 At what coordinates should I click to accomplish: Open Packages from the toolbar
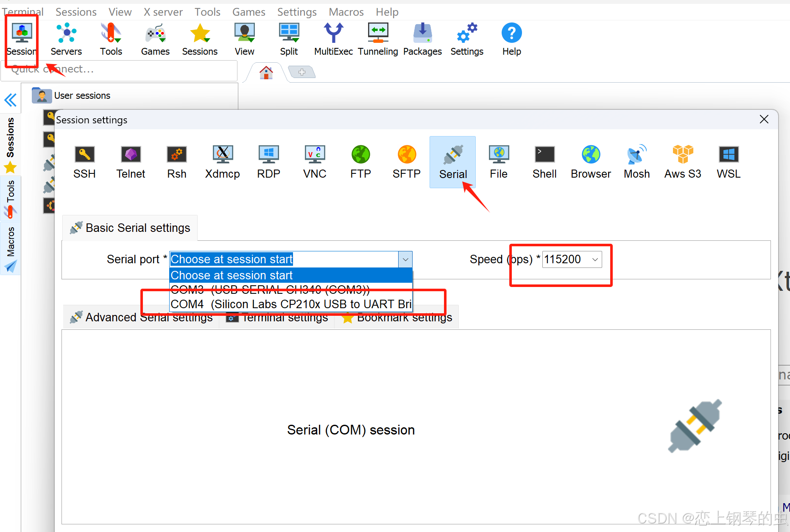[422, 39]
